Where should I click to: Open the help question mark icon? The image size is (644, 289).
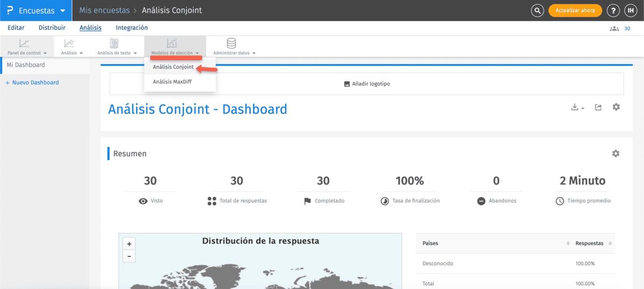click(x=613, y=11)
